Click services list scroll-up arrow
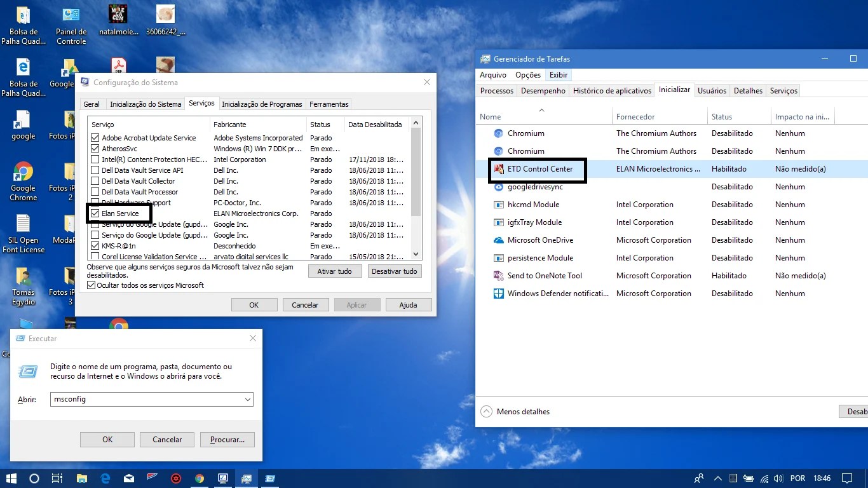This screenshot has height=488, width=868. click(x=416, y=122)
